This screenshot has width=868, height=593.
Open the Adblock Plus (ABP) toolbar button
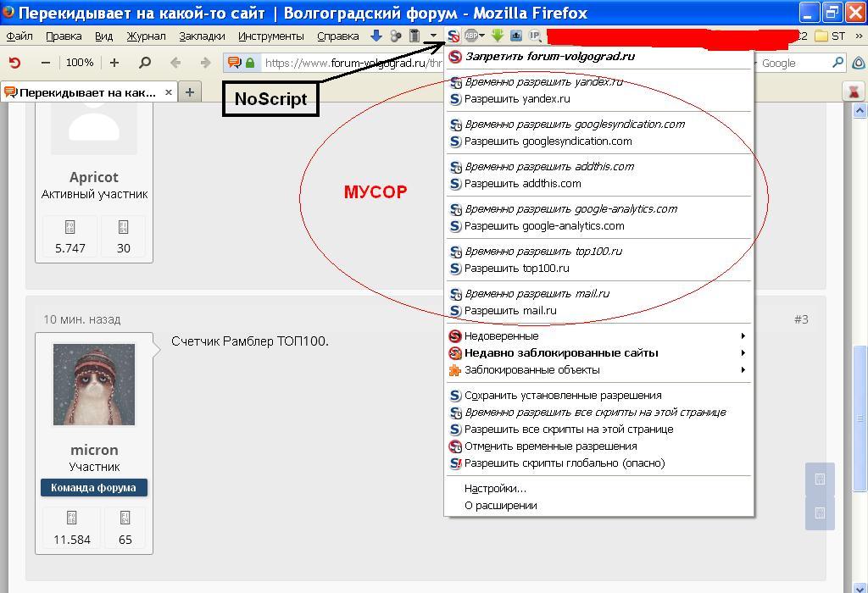[x=474, y=36]
